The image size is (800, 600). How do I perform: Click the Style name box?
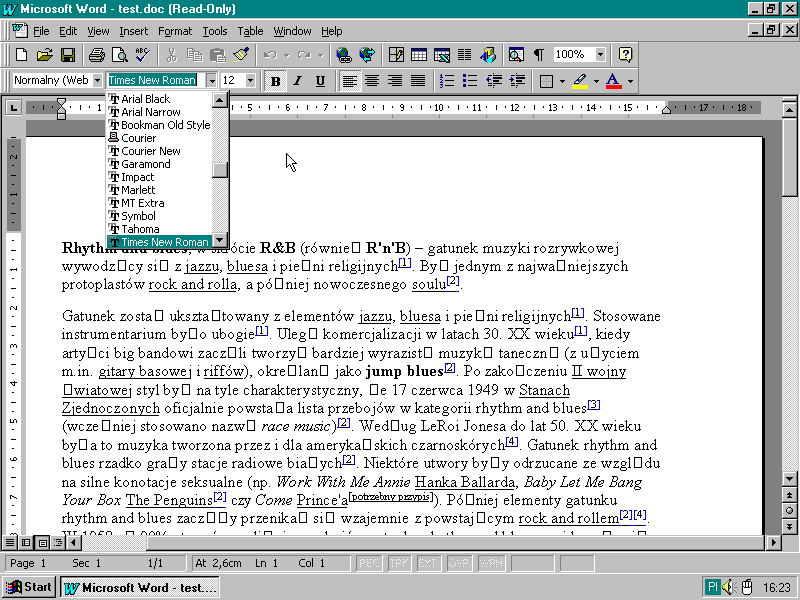tap(52, 81)
